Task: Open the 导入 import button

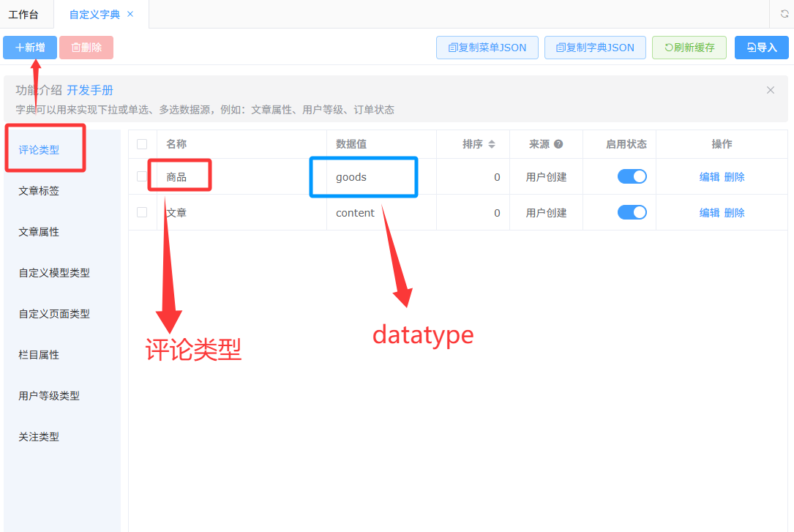Action: coord(762,48)
